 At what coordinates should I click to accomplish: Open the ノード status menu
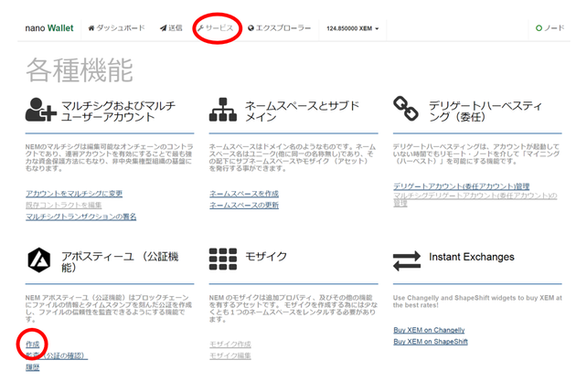pos(549,28)
